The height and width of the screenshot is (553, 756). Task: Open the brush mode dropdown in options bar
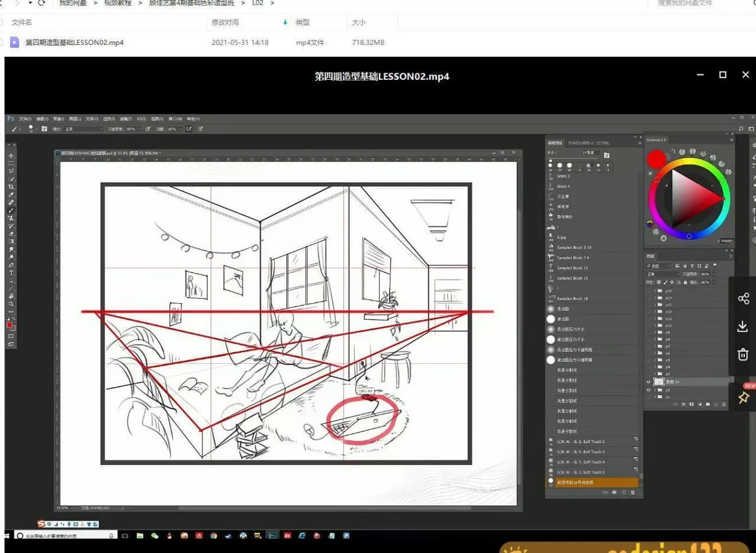83,129
